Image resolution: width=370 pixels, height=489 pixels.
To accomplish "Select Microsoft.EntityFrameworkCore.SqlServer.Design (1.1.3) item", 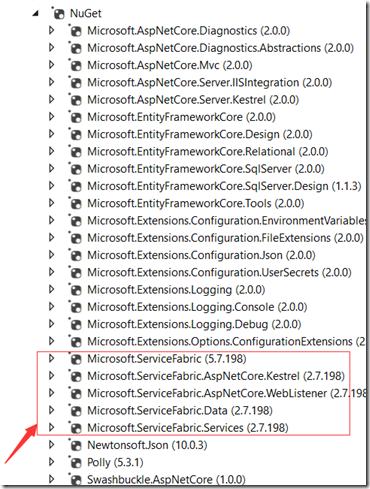I will point(224,186).
